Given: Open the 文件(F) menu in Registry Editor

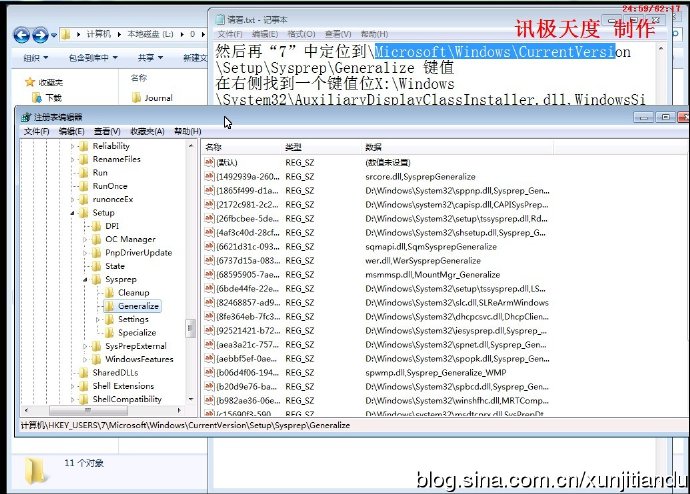Looking at the screenshot, I should click(36, 131).
